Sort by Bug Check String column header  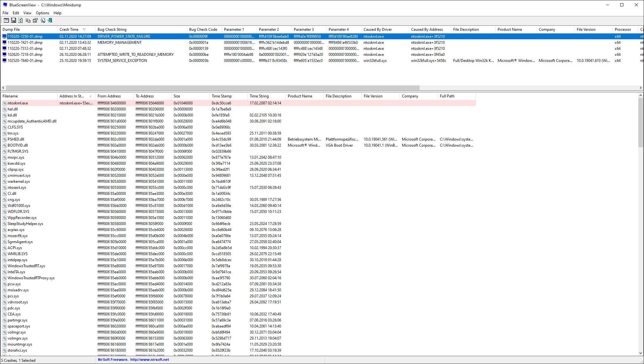[112, 30]
